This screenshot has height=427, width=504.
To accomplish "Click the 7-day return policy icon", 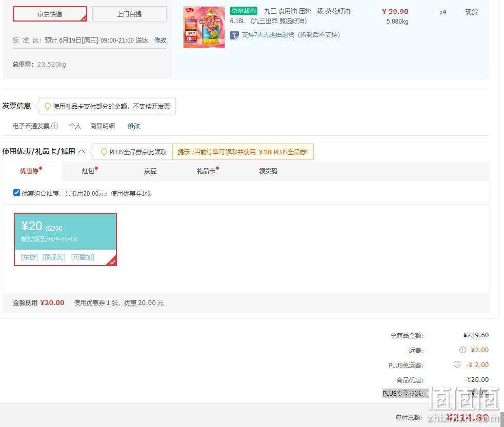I will (234, 35).
